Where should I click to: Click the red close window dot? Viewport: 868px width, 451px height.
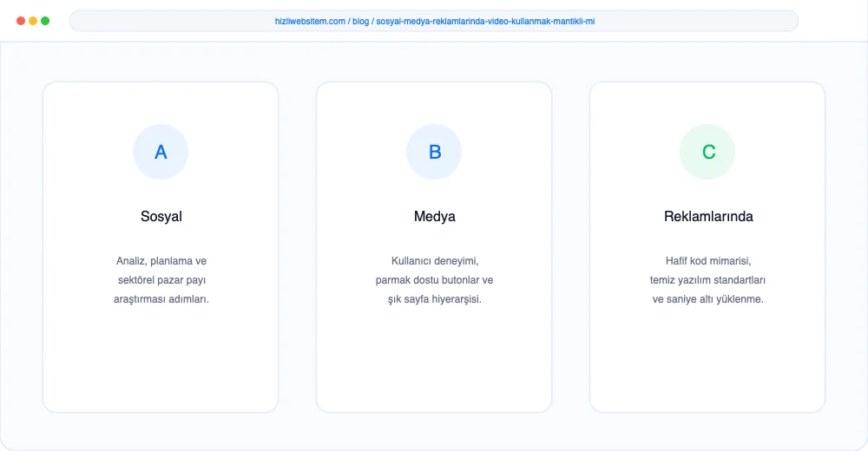[x=21, y=21]
